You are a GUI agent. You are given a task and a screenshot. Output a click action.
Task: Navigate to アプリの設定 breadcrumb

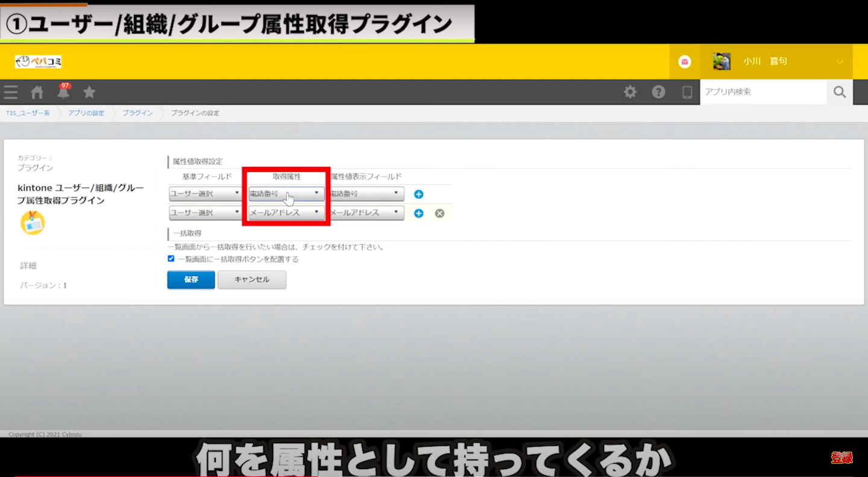tap(86, 113)
